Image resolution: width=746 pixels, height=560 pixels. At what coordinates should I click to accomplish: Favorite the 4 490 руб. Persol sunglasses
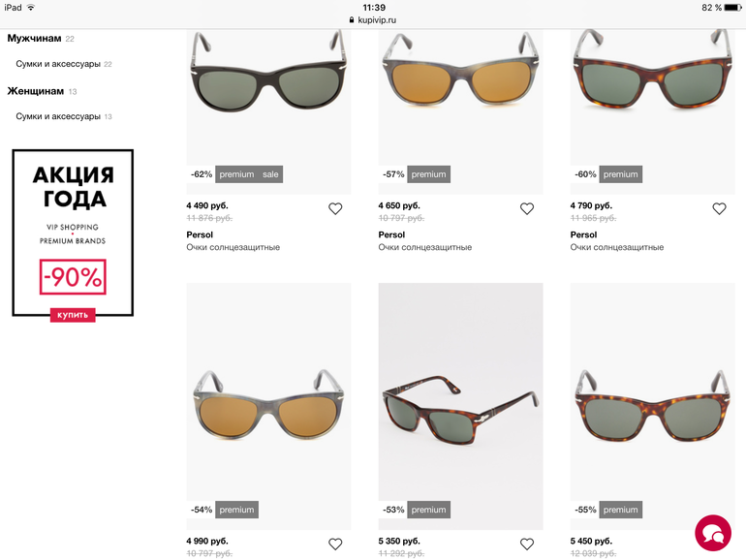(x=335, y=208)
